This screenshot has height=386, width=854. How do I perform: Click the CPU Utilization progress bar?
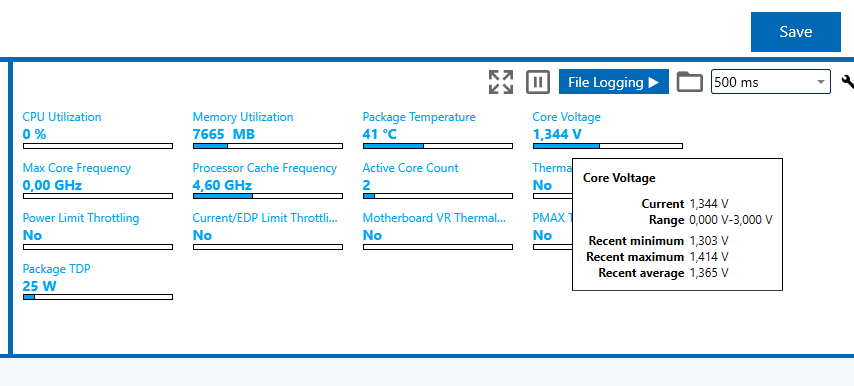97,146
